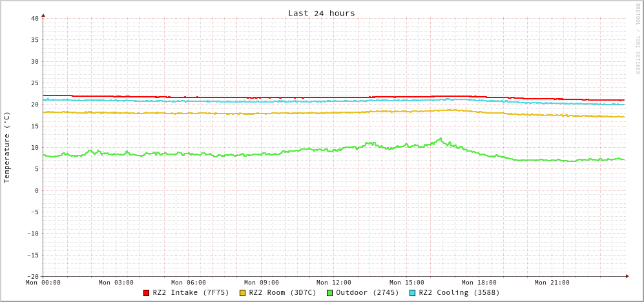This screenshot has width=644, height=302.
Task: Select the RZ2 Intake (7F75) legend label
Action: point(191,293)
